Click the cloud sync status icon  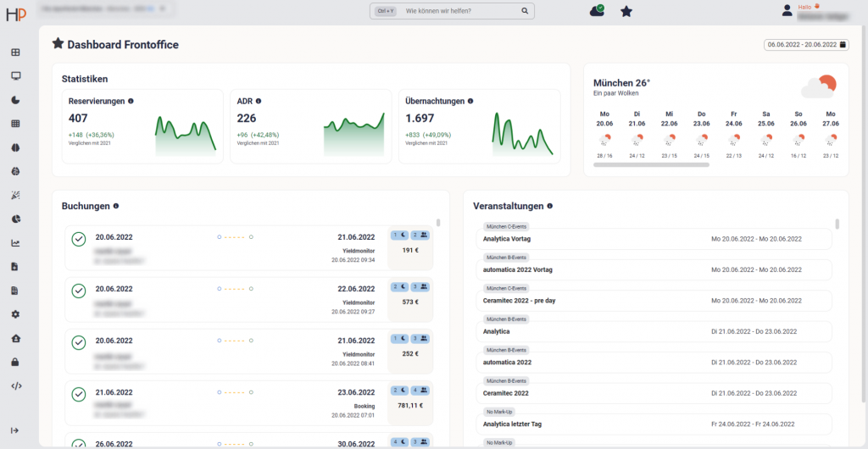click(598, 11)
